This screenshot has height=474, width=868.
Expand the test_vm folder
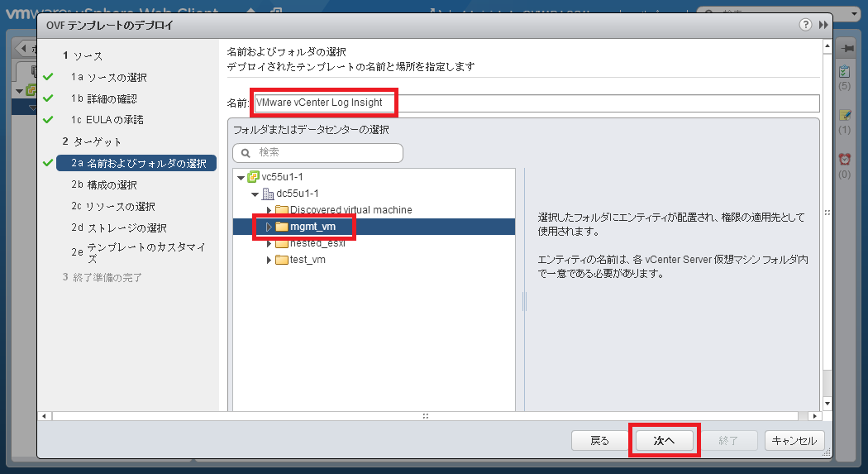point(269,260)
